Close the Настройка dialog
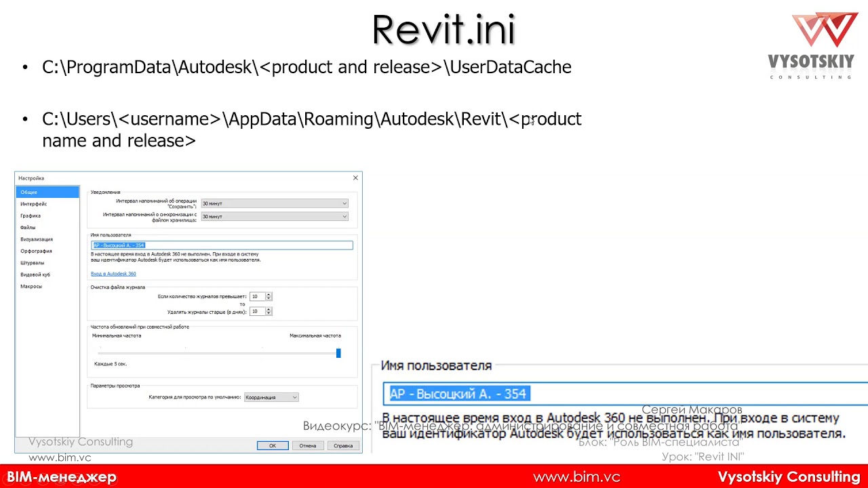Screen dimensions: 868x488 click(x=355, y=178)
